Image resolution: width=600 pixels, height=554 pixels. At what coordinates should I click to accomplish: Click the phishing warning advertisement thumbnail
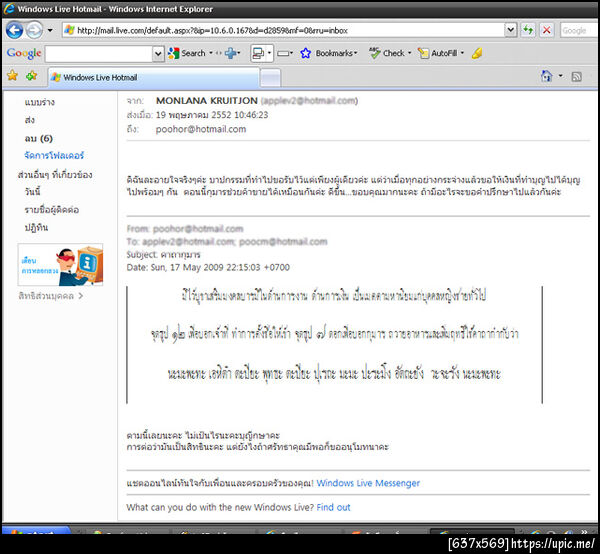point(60,265)
